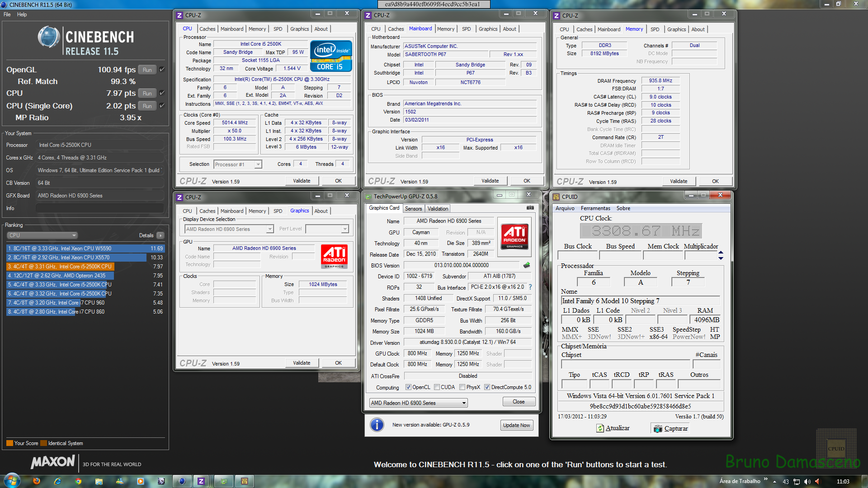Click the red speaker tray icon
Image resolution: width=868 pixels, height=488 pixels.
pos(817,482)
